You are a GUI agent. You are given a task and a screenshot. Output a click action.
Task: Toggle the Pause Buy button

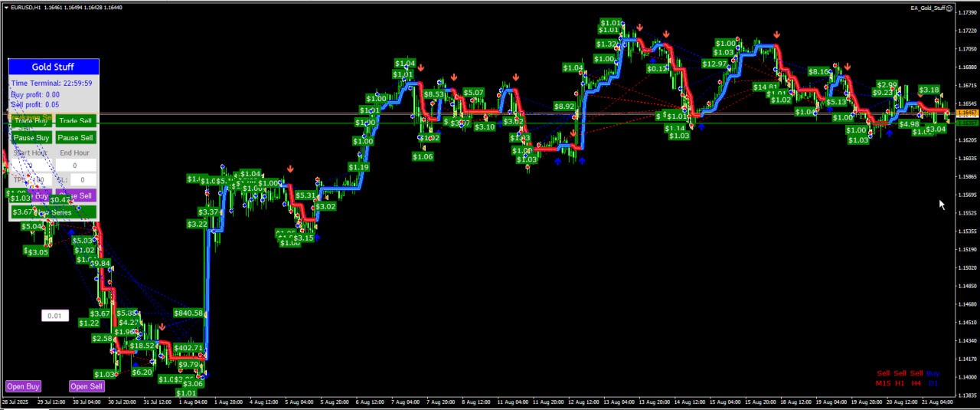click(31, 138)
